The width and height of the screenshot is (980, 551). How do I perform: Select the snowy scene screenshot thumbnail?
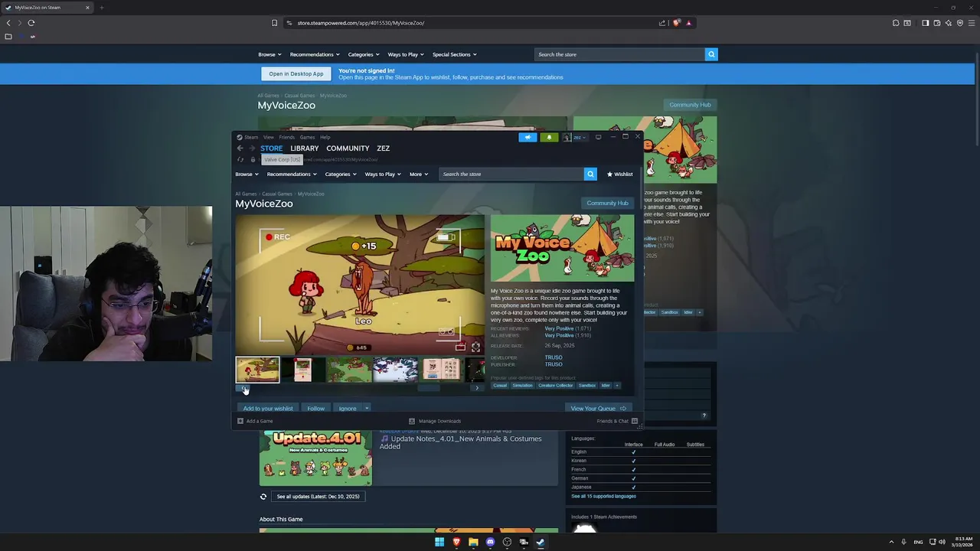[396, 370]
